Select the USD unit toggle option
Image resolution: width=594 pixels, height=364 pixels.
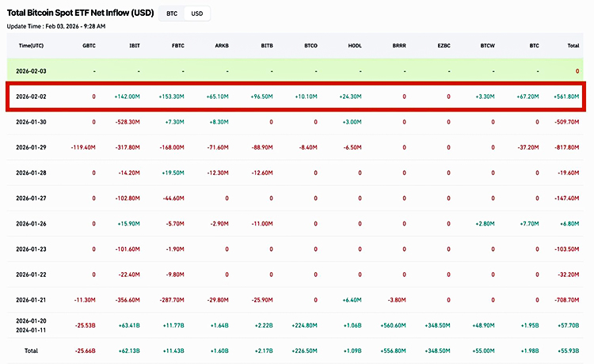click(197, 13)
